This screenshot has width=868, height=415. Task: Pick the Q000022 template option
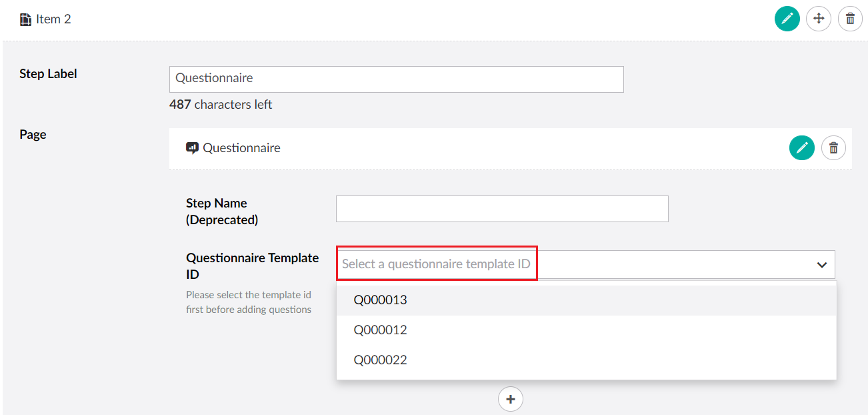click(x=380, y=360)
